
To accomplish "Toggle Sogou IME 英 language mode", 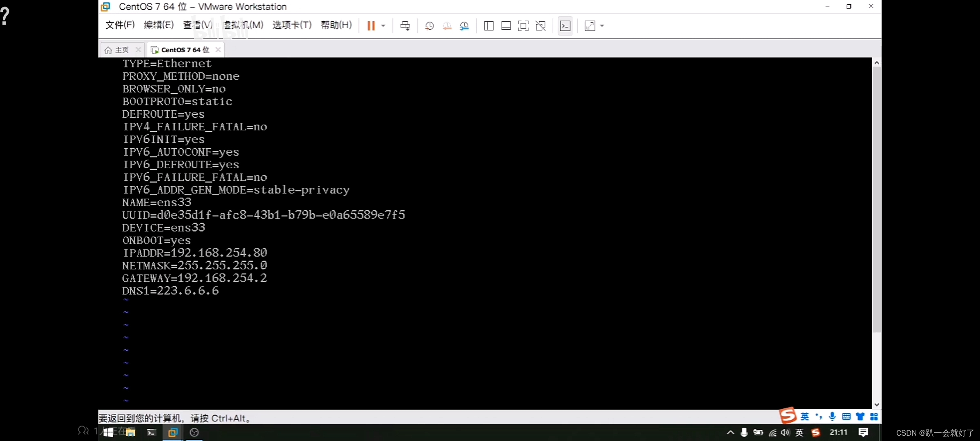I will [x=804, y=416].
